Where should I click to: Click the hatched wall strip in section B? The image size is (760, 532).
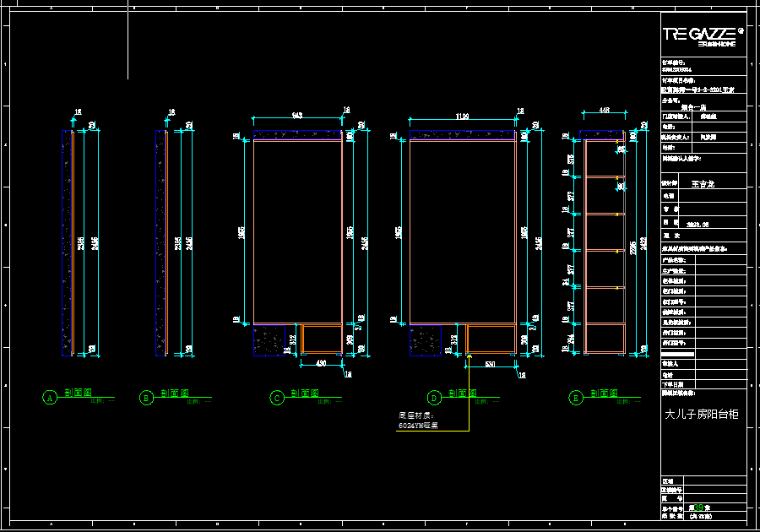[x=160, y=242]
